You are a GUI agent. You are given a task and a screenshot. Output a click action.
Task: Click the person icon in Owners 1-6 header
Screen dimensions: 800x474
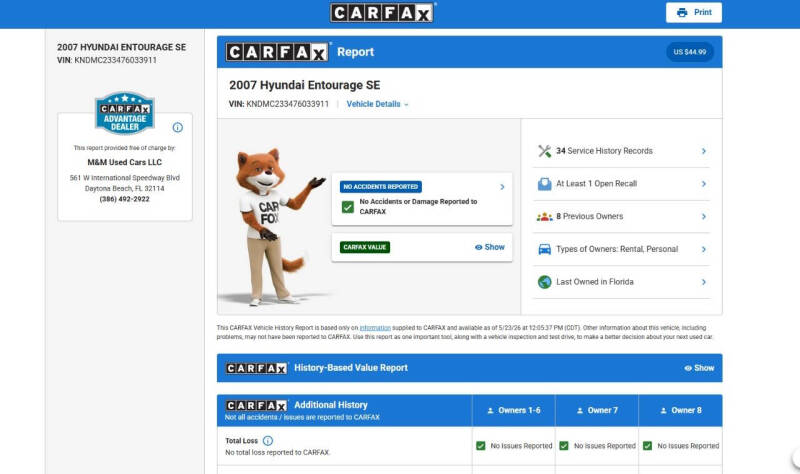pyautogui.click(x=490, y=410)
